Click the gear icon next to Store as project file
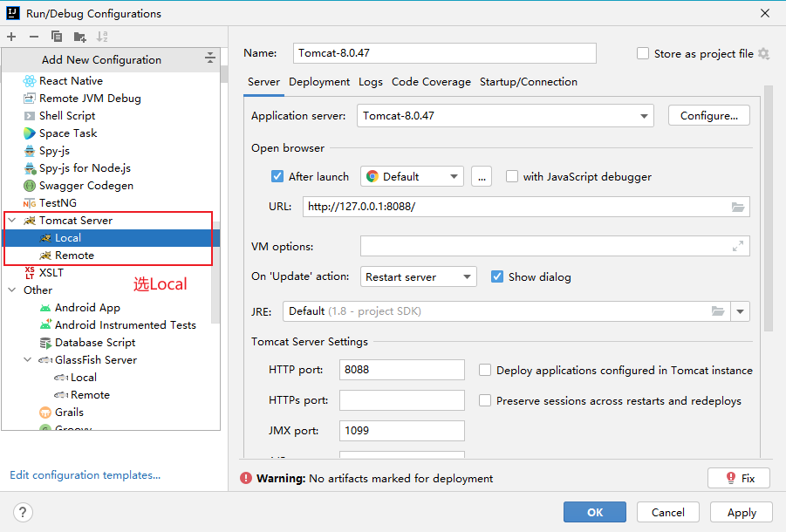This screenshot has width=786, height=532. [x=763, y=53]
